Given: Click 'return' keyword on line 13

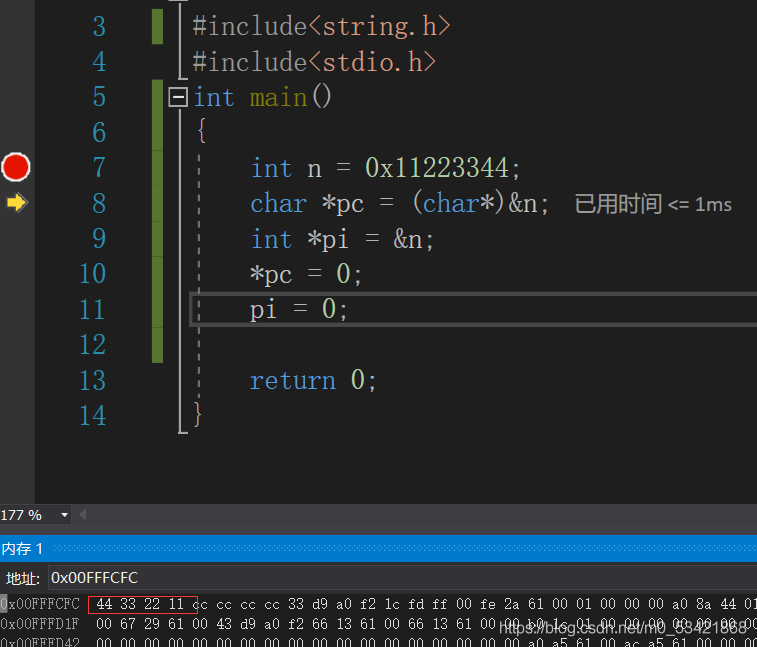Looking at the screenshot, I should [x=293, y=380].
